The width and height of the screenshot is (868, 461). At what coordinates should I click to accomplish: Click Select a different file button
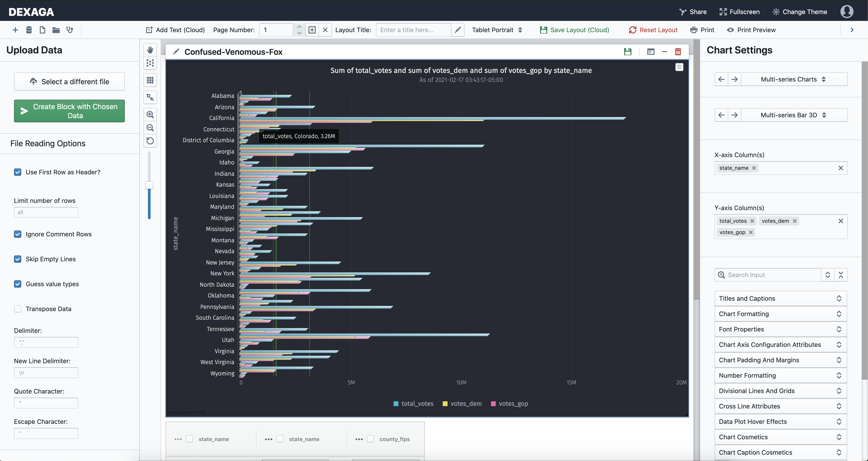click(x=69, y=82)
